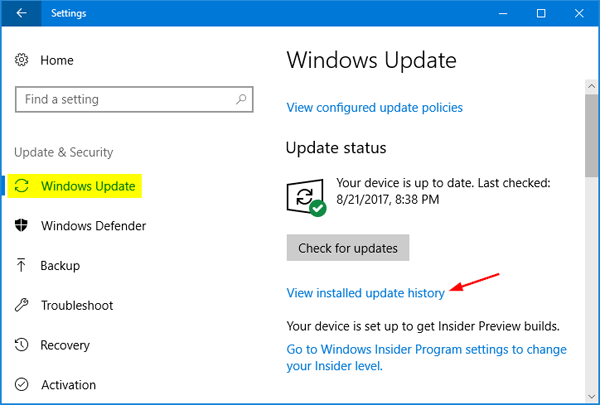Click the Windows Update page title
Viewport: 600px width, 405px height.
(372, 60)
